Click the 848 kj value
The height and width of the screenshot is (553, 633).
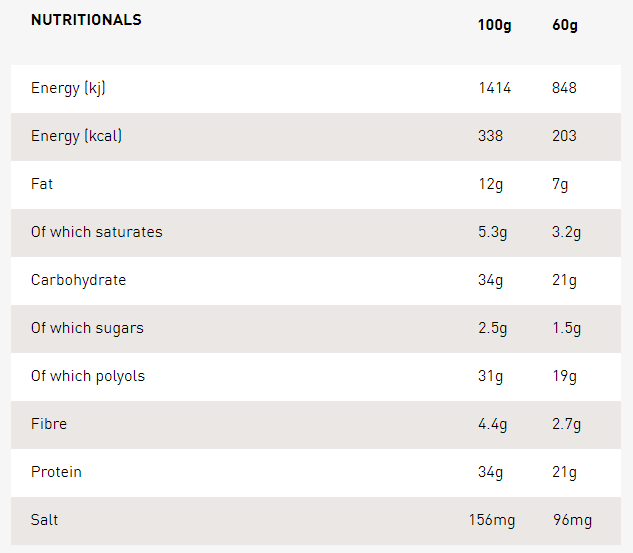click(x=564, y=88)
